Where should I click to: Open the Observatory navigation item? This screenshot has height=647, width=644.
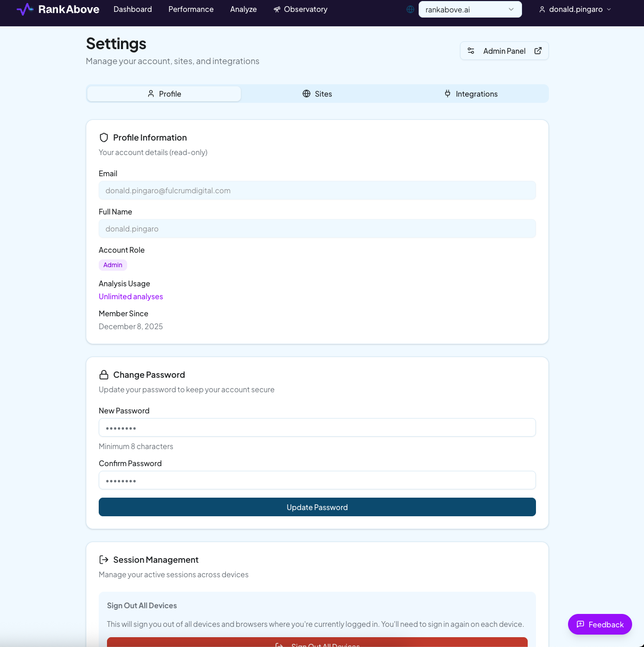pyautogui.click(x=301, y=9)
